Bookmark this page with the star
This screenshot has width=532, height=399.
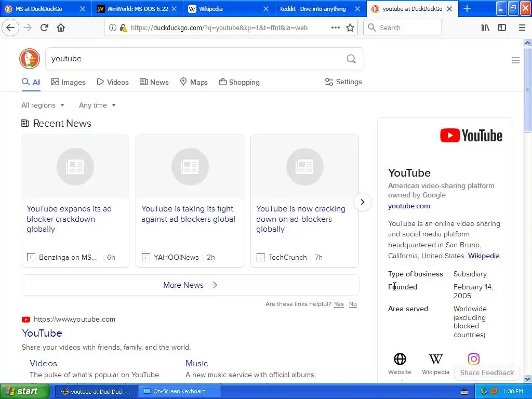pos(350,28)
